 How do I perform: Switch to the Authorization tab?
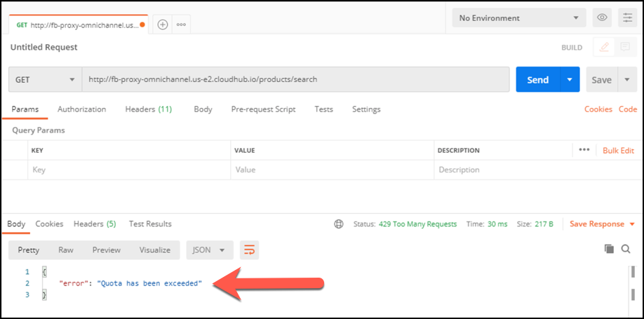point(82,109)
